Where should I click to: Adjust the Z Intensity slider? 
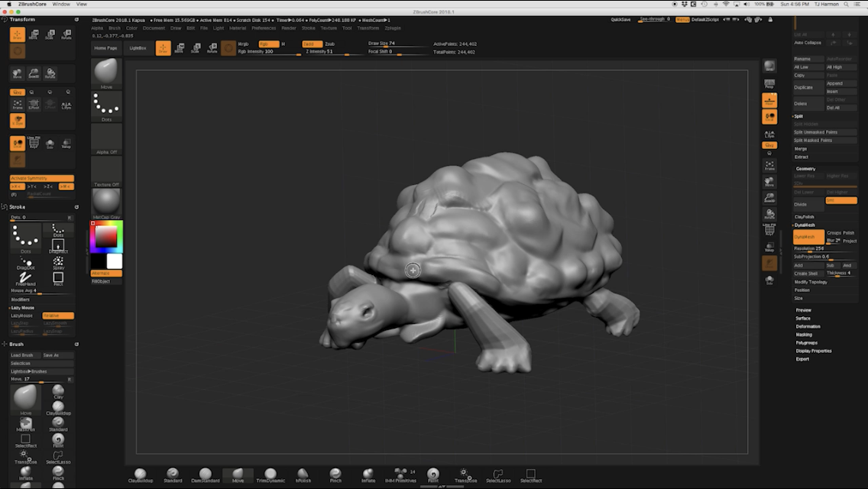pyautogui.click(x=335, y=51)
